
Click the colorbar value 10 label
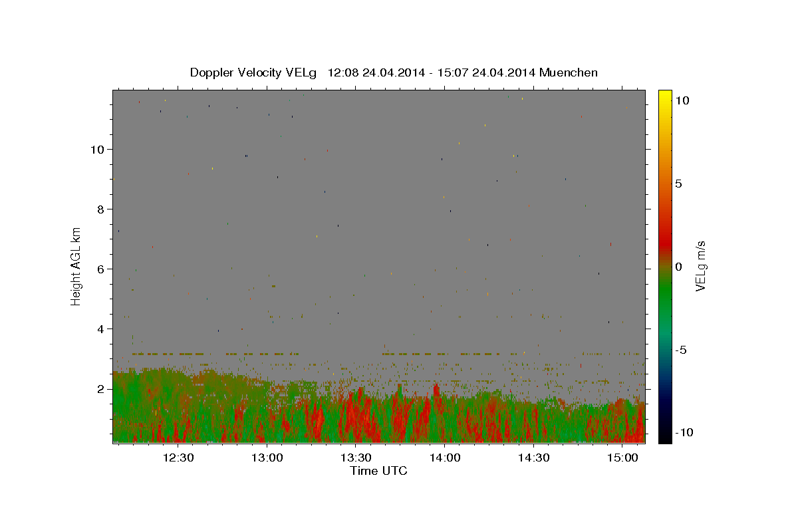coord(682,100)
